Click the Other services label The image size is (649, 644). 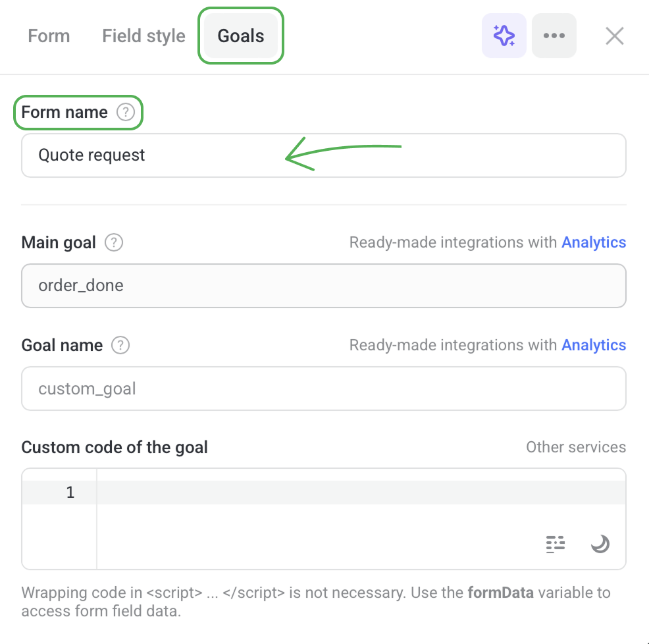pyautogui.click(x=575, y=448)
